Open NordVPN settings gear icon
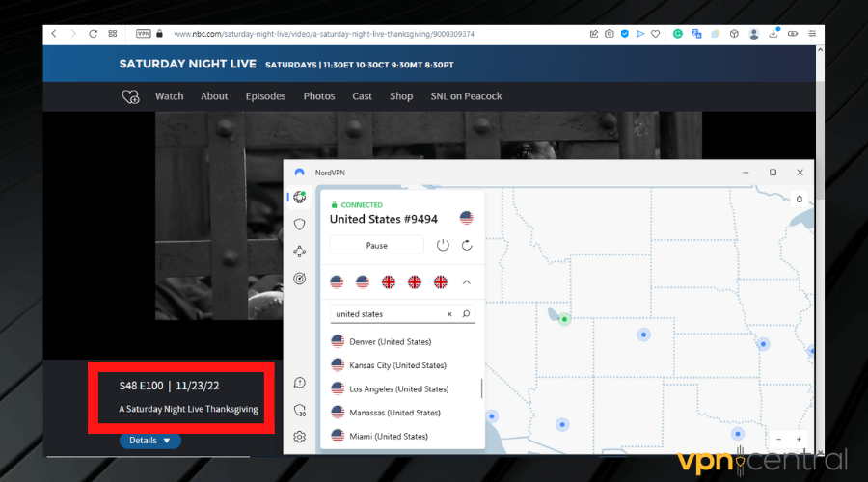 click(300, 437)
